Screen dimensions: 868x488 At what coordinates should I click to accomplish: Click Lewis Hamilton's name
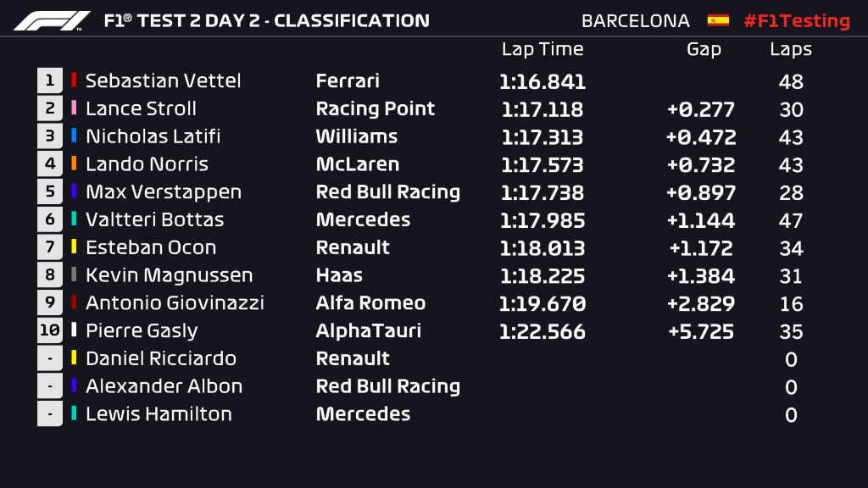coord(159,413)
